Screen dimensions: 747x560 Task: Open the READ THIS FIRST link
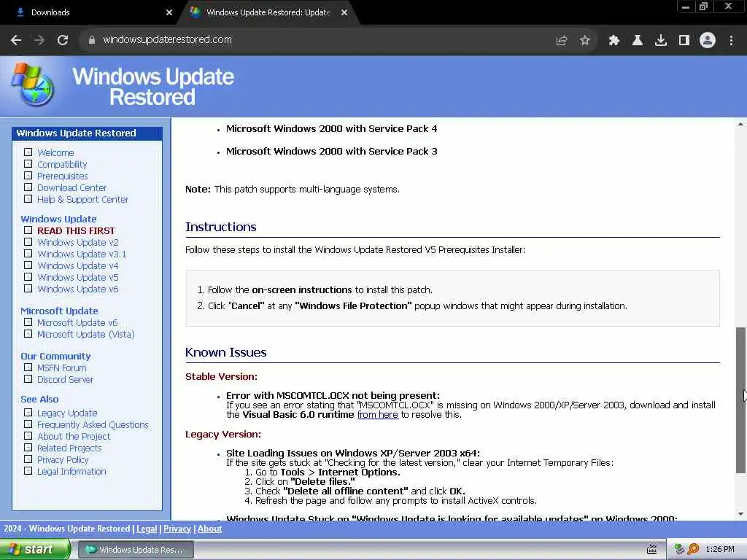tap(76, 230)
